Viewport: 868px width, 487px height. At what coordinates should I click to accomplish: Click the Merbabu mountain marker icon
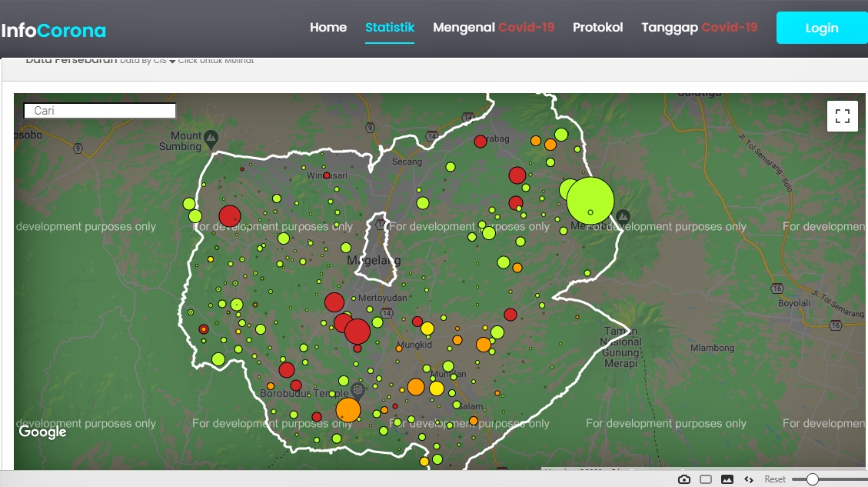[624, 216]
